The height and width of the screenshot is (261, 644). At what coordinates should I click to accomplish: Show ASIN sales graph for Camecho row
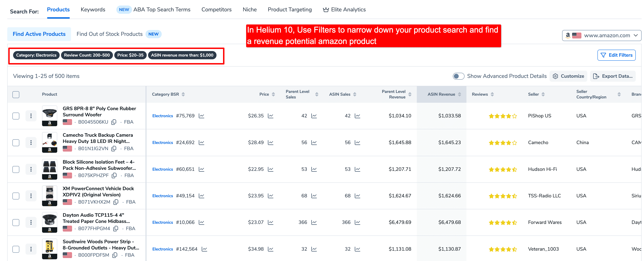(358, 143)
